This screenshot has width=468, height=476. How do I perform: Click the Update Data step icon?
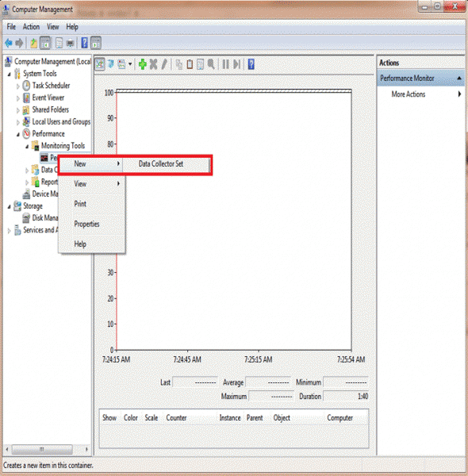click(x=236, y=64)
